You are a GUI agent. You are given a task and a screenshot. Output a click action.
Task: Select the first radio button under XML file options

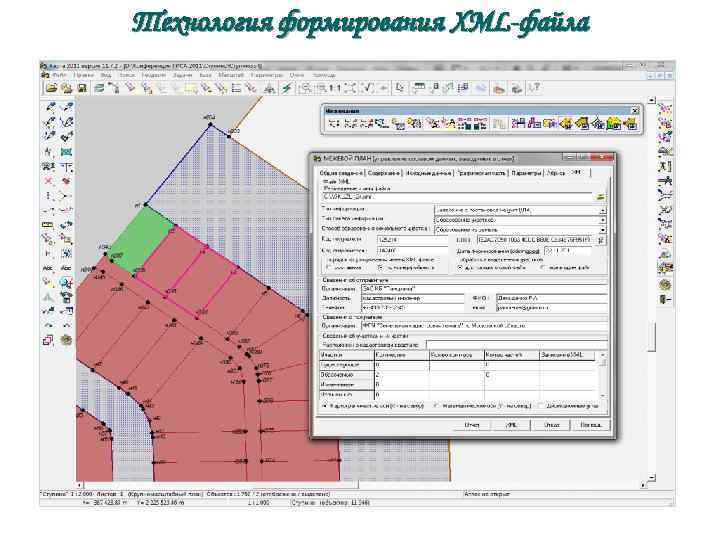tap(329, 268)
